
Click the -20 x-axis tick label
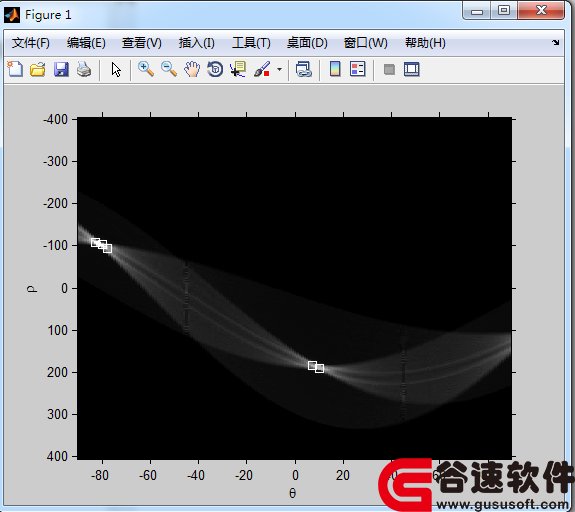tap(244, 475)
